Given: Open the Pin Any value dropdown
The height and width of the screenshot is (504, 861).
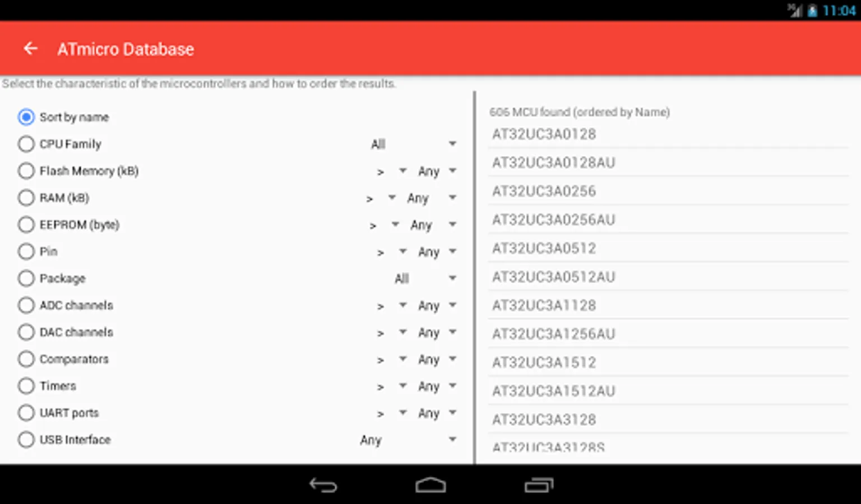Looking at the screenshot, I should (x=436, y=251).
